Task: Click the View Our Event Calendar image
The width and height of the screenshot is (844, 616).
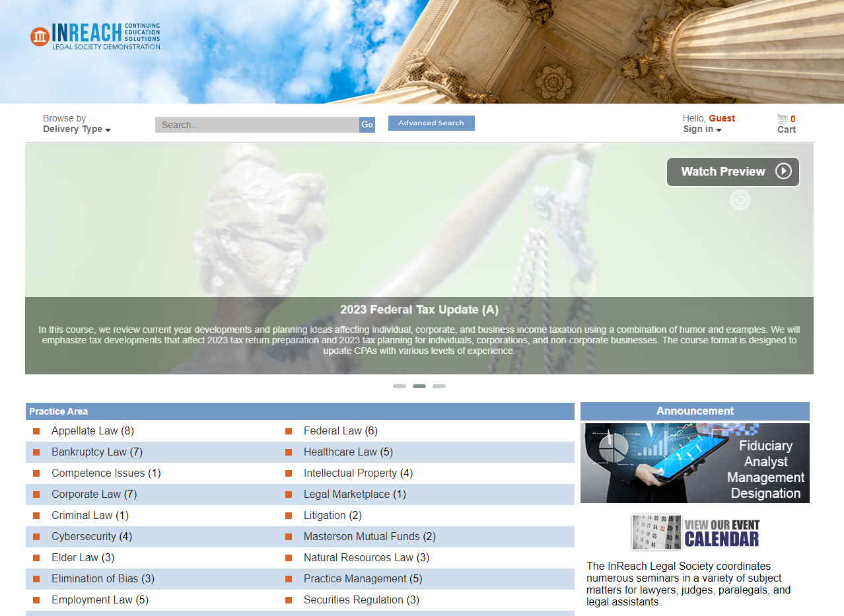Action: click(695, 532)
